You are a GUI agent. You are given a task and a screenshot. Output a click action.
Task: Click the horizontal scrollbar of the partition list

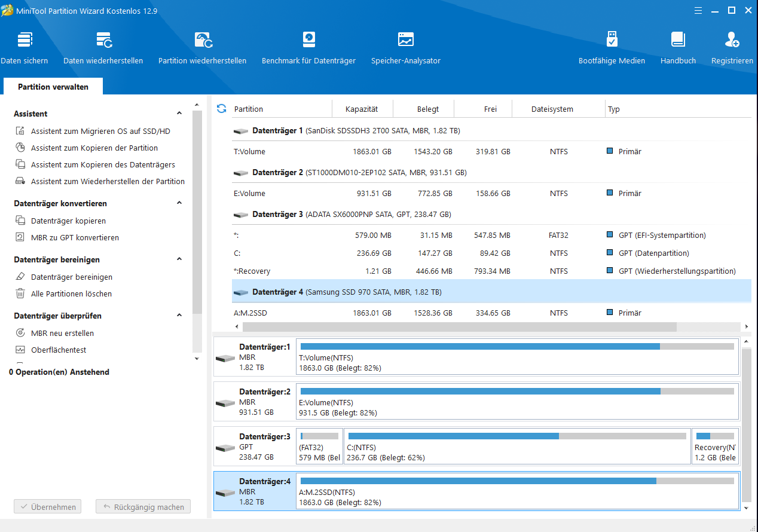tap(459, 327)
